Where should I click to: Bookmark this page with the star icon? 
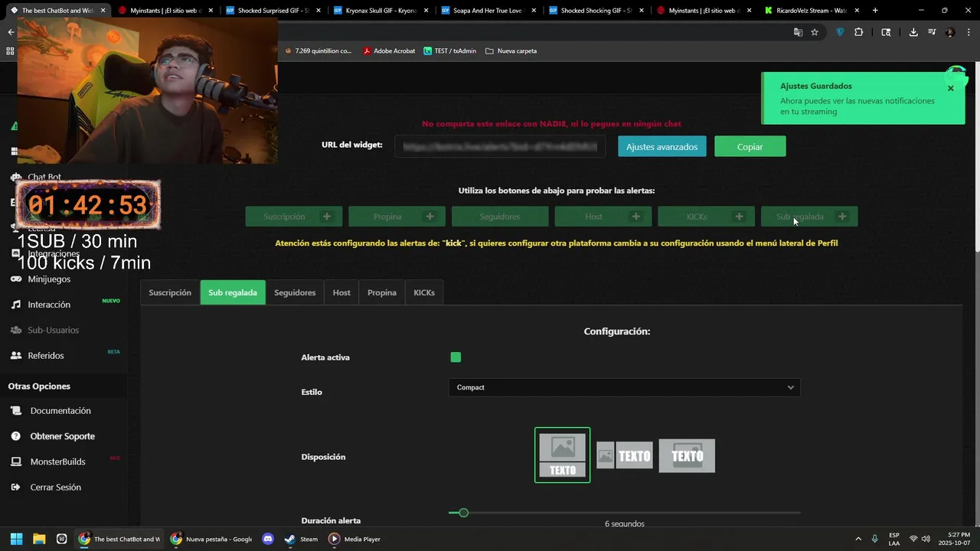coord(815,32)
